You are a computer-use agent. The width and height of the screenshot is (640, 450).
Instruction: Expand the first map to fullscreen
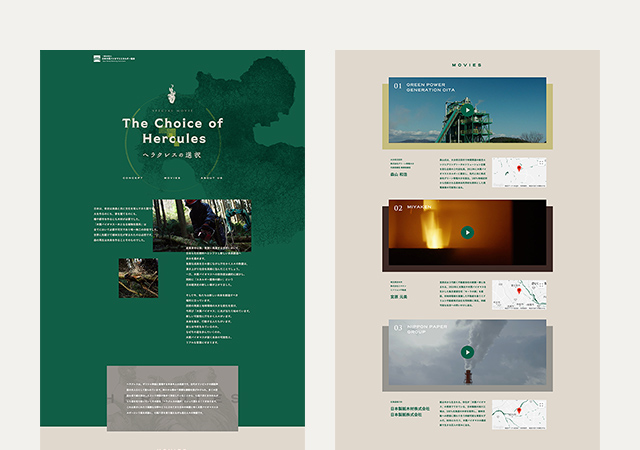pos(539,163)
